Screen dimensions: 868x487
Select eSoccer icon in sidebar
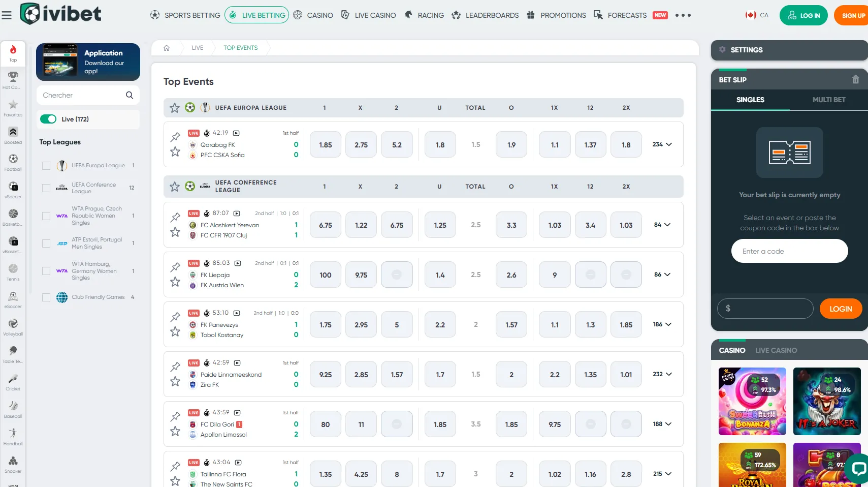[x=13, y=296]
